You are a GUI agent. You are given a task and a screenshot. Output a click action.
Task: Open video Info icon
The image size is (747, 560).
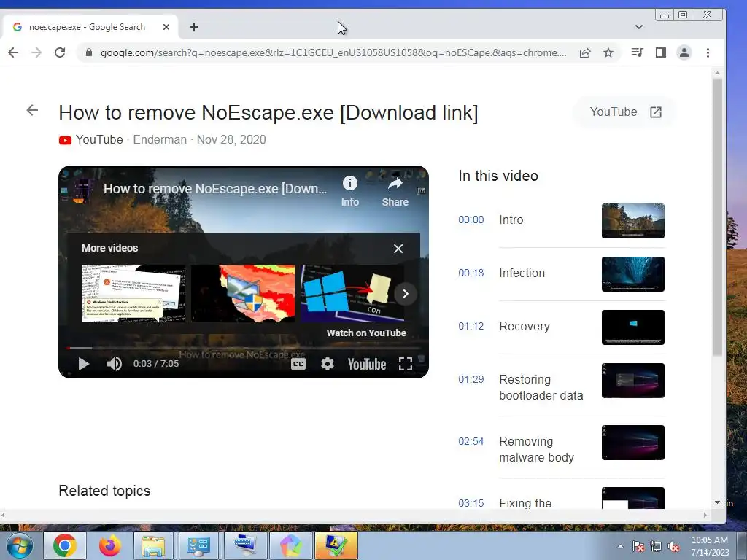click(349, 192)
